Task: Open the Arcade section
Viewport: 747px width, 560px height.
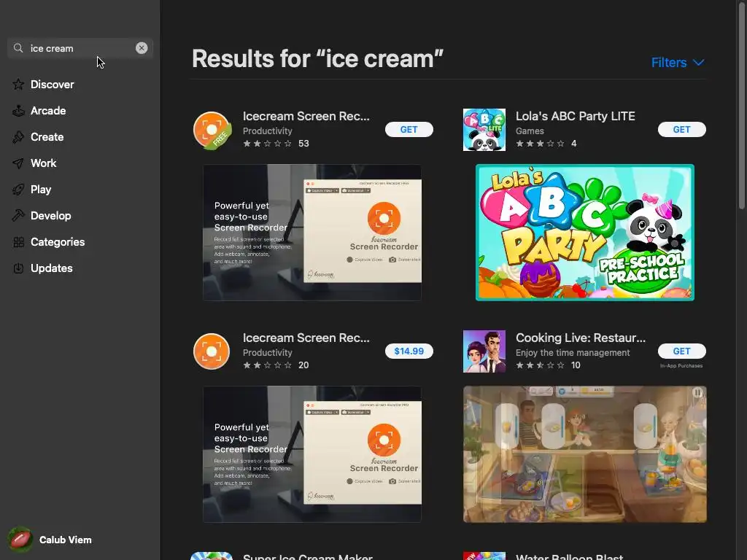Action: [x=48, y=111]
